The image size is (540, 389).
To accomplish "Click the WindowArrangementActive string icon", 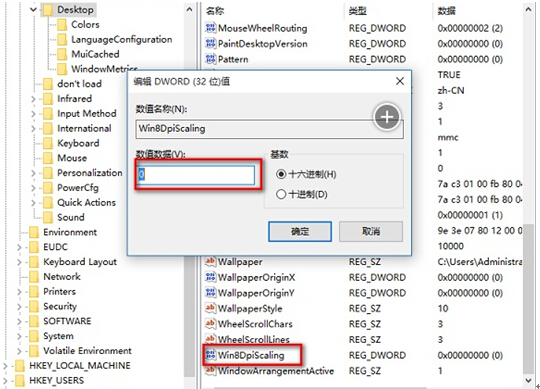I will (x=210, y=370).
